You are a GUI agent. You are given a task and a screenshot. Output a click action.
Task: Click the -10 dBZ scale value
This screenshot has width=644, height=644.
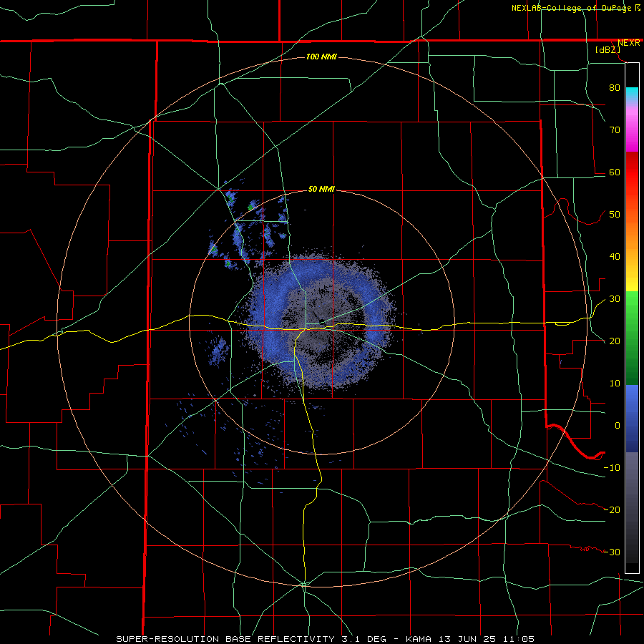[x=612, y=468]
